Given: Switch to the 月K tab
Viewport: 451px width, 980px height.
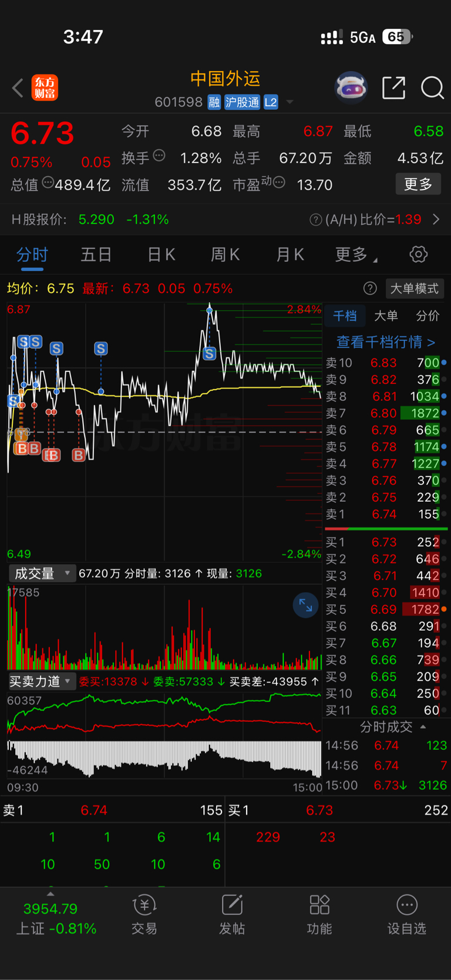Looking at the screenshot, I should 290,255.
